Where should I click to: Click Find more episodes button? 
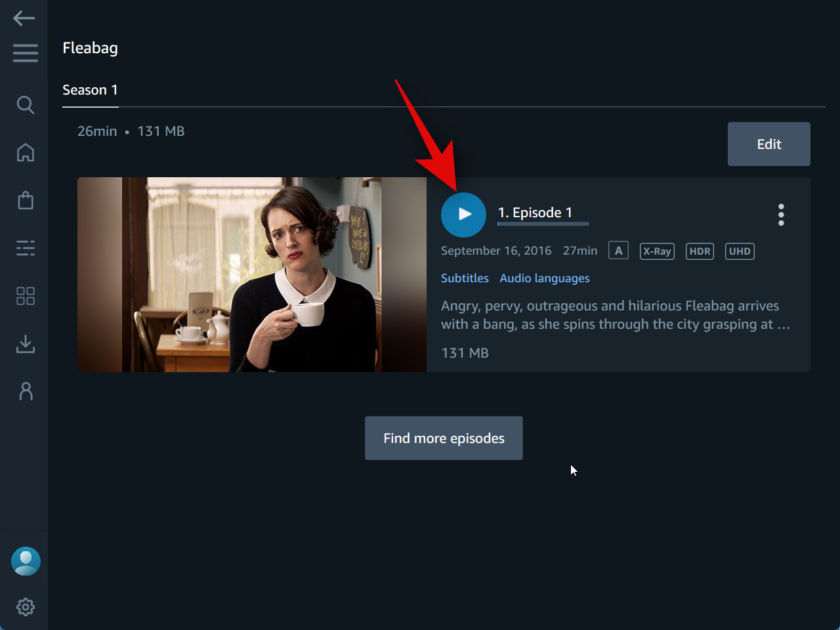tap(444, 438)
